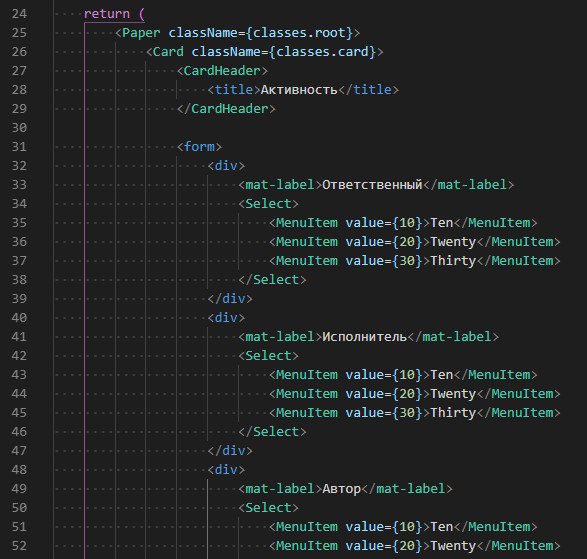The image size is (587, 559).
Task: Click line number 24 in the gutter
Action: pyautogui.click(x=19, y=14)
